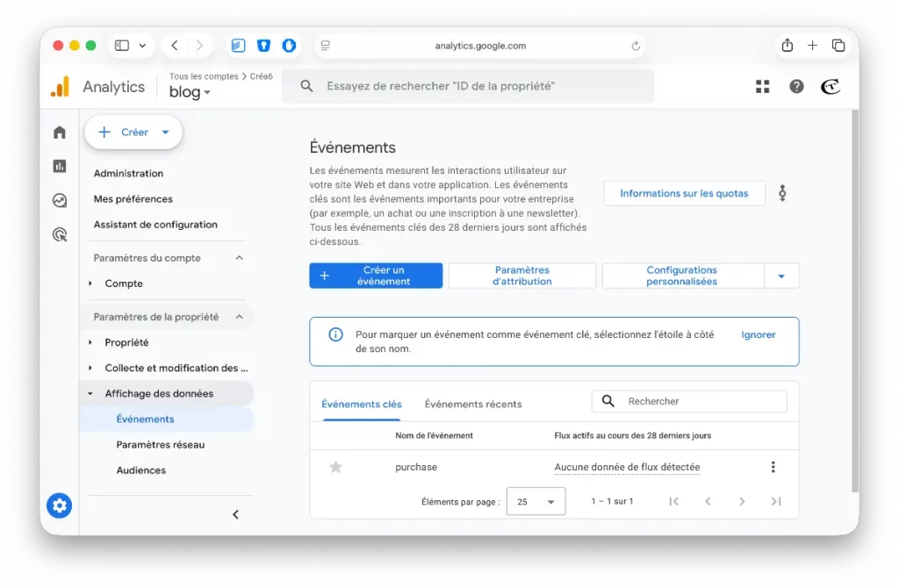The image size is (899, 588).
Task: Open the Help question-mark icon
Action: (795, 86)
